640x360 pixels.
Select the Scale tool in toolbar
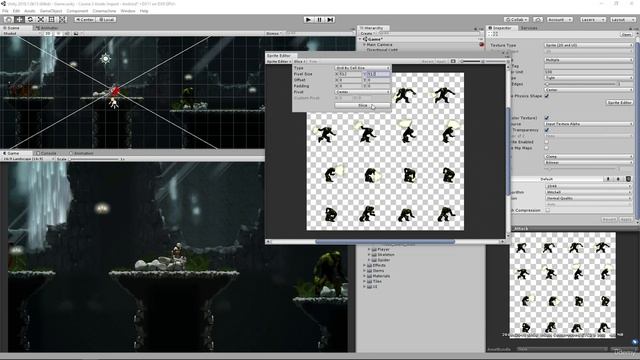click(x=41, y=19)
